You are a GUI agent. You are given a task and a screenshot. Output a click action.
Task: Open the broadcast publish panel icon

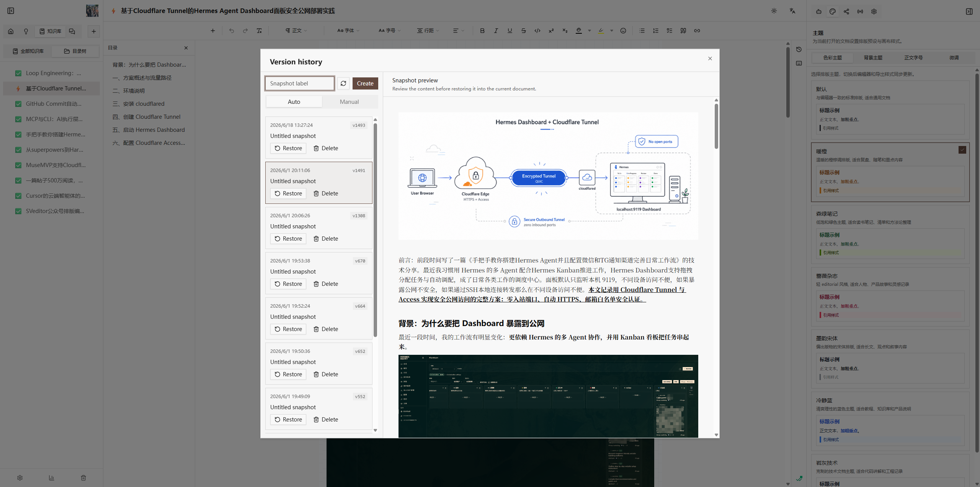pos(860,11)
